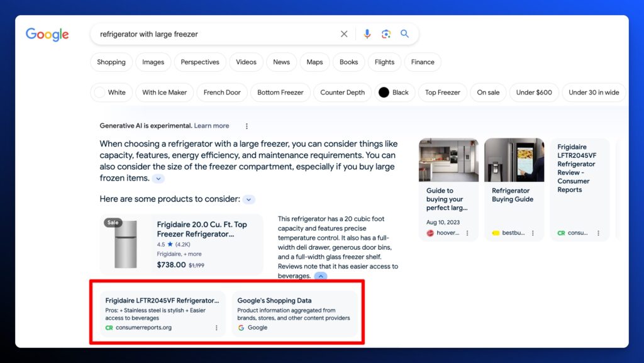The width and height of the screenshot is (644, 363).
Task: Click the Refrigerator Buying Guide thumbnail
Action: coord(514,160)
